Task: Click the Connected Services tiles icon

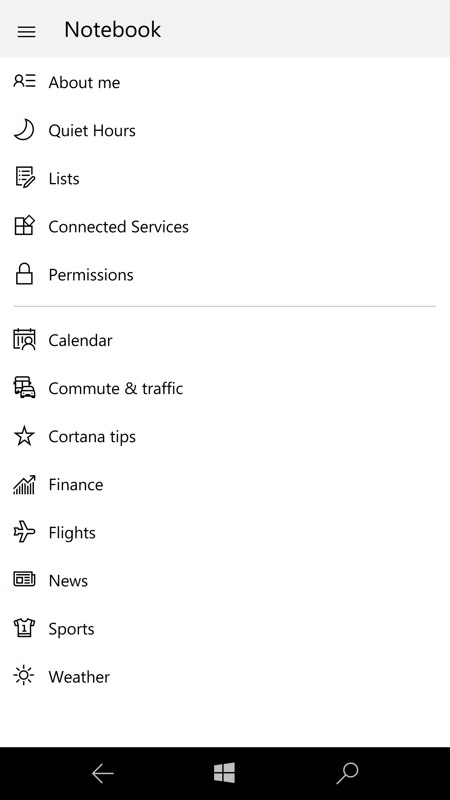Action: pos(24,225)
